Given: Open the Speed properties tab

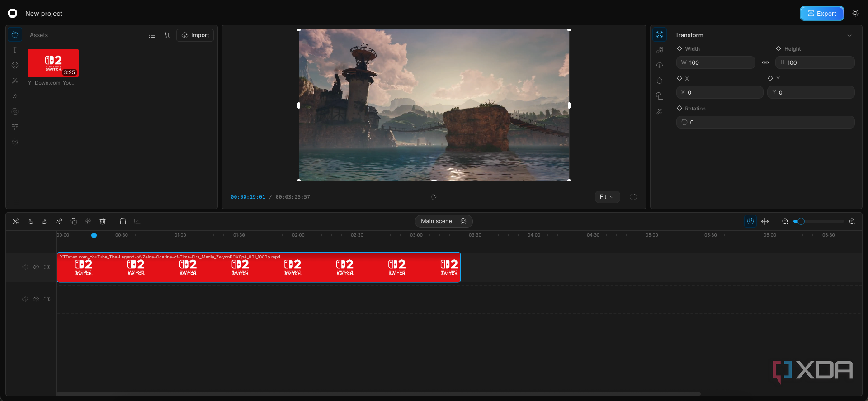Looking at the screenshot, I should [x=660, y=65].
